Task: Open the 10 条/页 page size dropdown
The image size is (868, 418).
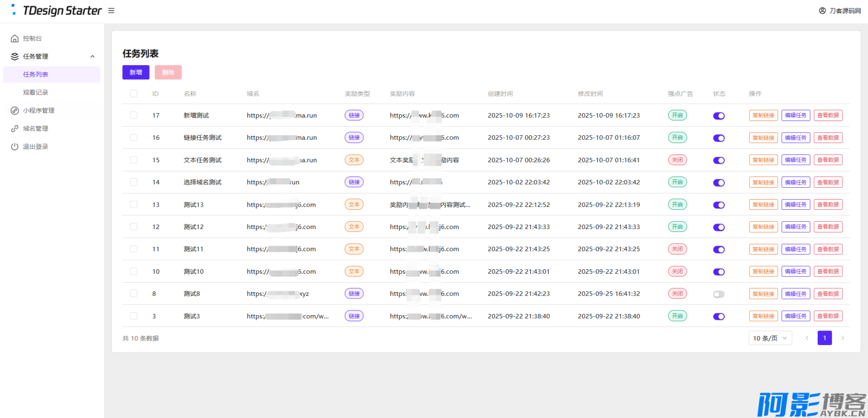Action: tap(770, 338)
